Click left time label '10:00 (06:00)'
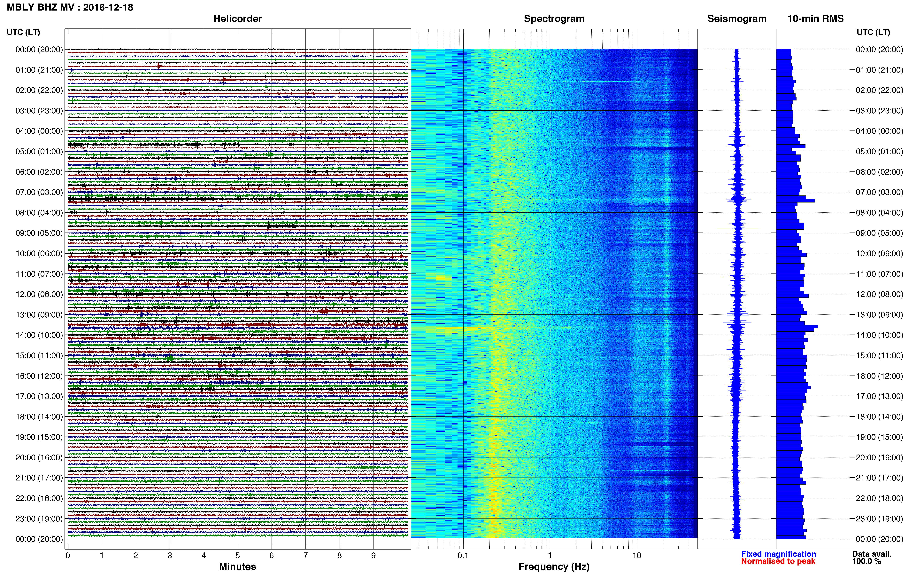Viewport: 924px width, 578px height. point(39,253)
